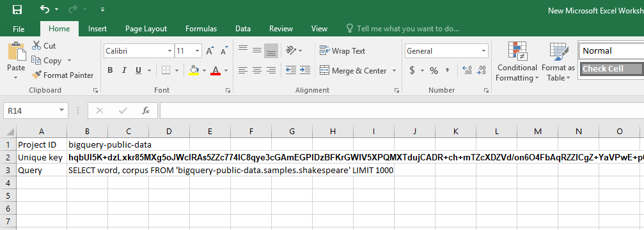Activate the Format Painter
The width and height of the screenshot is (644, 230).
coord(63,75)
